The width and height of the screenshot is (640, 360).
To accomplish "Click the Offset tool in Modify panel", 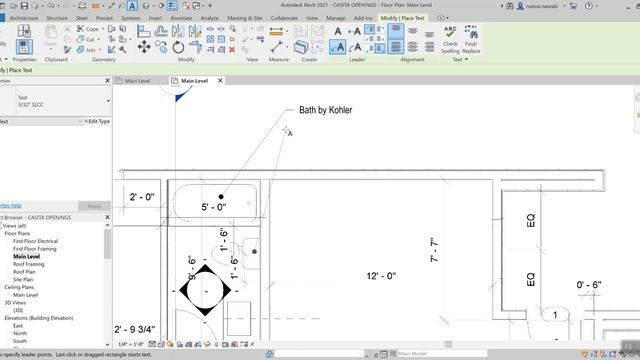I will click(x=161, y=31).
